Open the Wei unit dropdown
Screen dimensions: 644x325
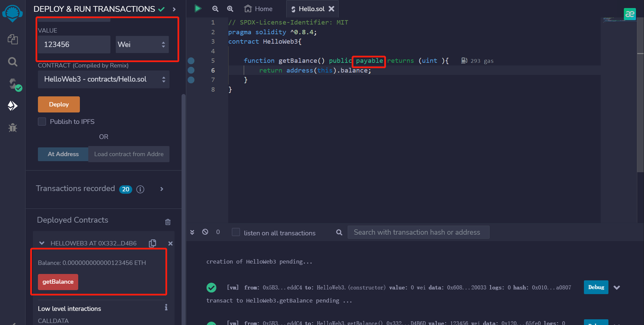142,44
